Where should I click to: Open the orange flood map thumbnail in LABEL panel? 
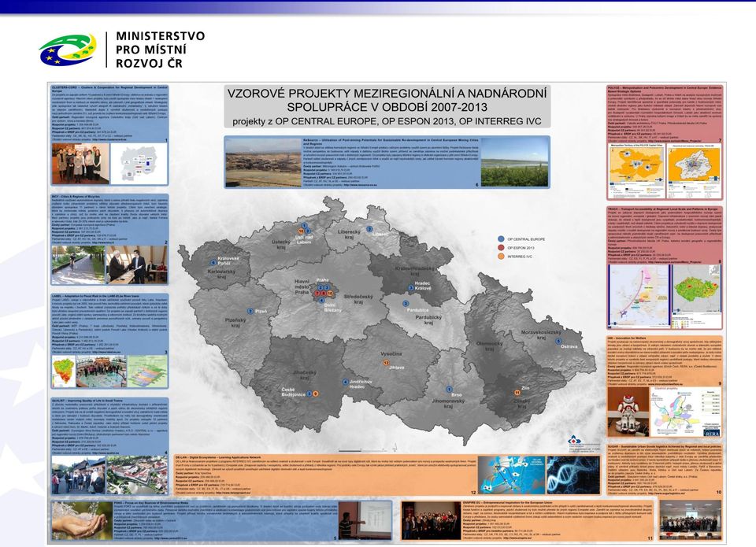click(63, 371)
